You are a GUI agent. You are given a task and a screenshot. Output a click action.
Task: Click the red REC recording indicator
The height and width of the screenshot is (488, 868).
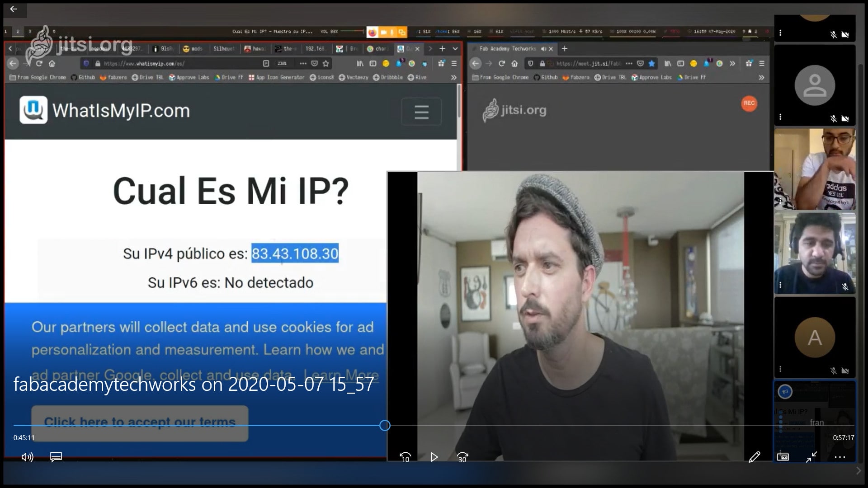(x=749, y=103)
